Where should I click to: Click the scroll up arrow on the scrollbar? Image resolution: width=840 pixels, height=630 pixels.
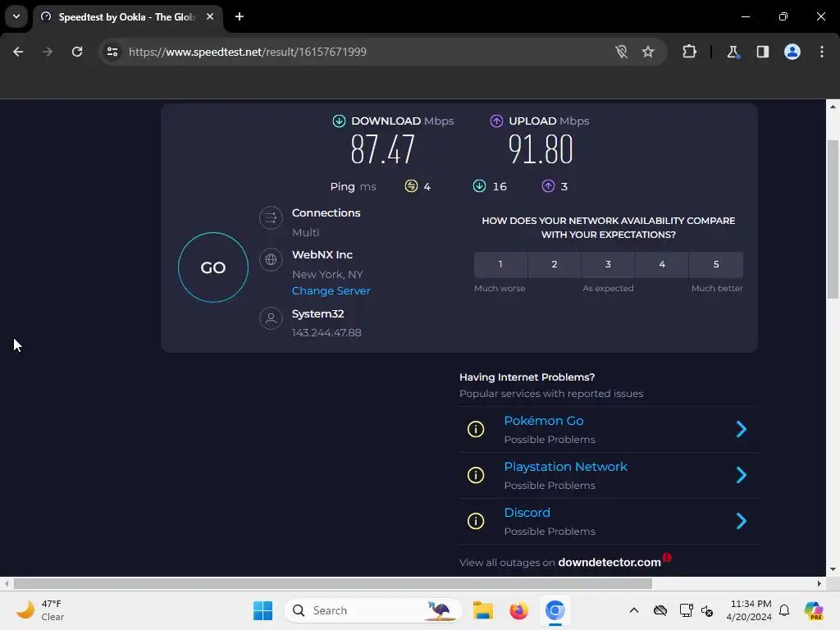[833, 107]
